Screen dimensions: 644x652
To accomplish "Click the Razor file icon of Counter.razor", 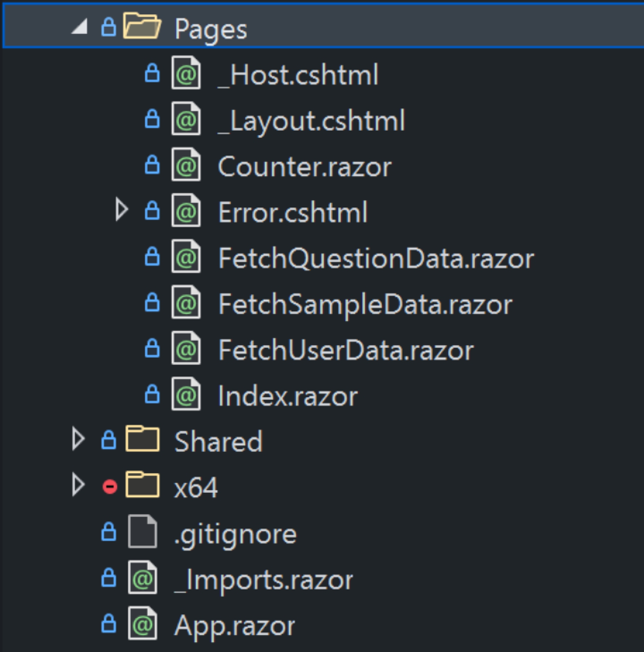I will pos(186,165).
